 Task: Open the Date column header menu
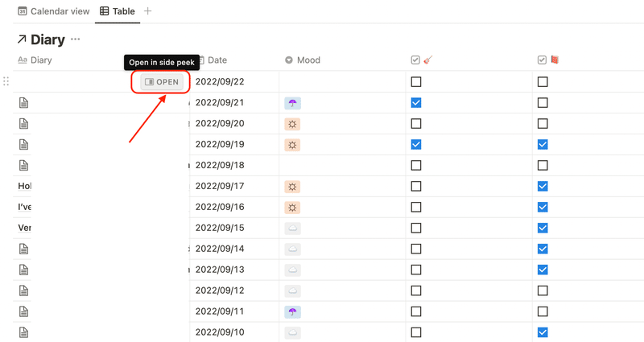pyautogui.click(x=213, y=60)
